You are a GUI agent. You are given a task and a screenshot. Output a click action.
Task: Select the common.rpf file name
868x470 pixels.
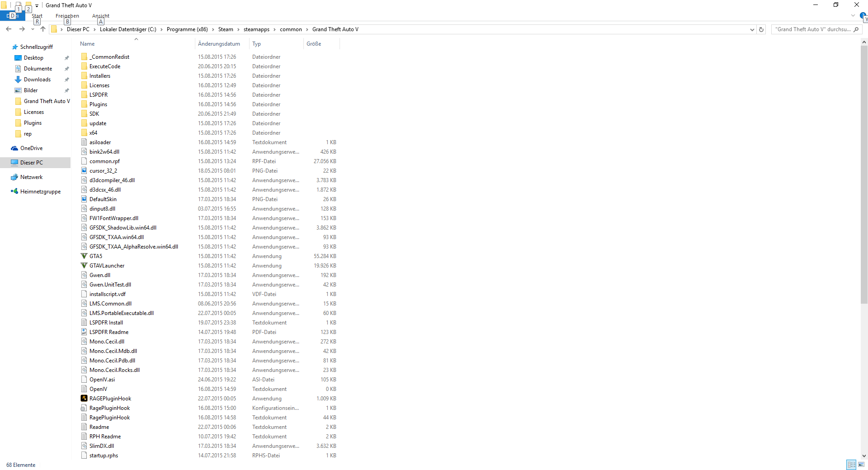104,161
